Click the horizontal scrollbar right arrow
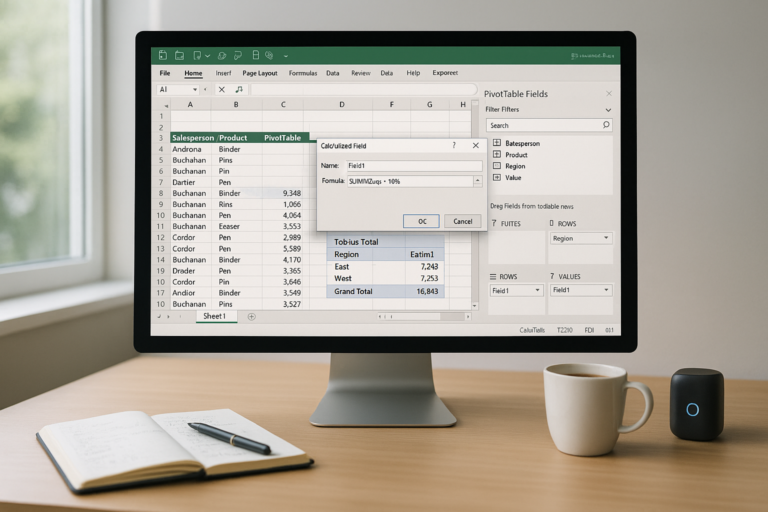The width and height of the screenshot is (768, 512). click(x=468, y=317)
